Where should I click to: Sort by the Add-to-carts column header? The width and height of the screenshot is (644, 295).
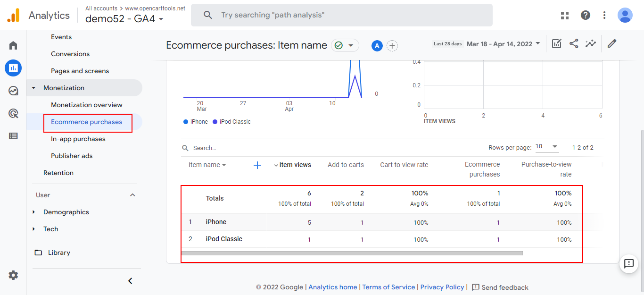coord(346,165)
